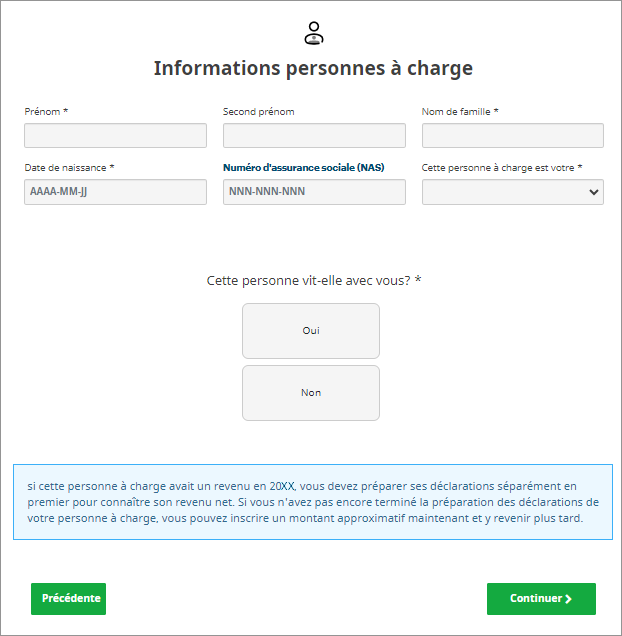The width and height of the screenshot is (622, 636).
Task: Select the Nom de famille input field
Action: (512, 136)
